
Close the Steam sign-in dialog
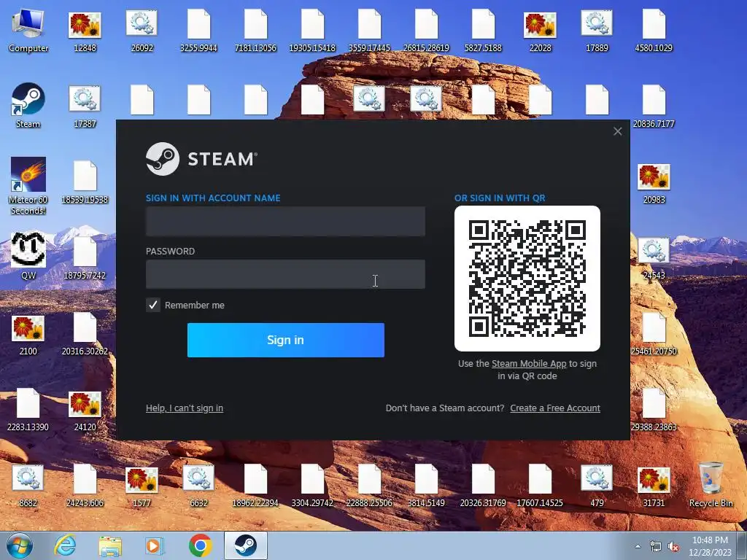(x=617, y=131)
